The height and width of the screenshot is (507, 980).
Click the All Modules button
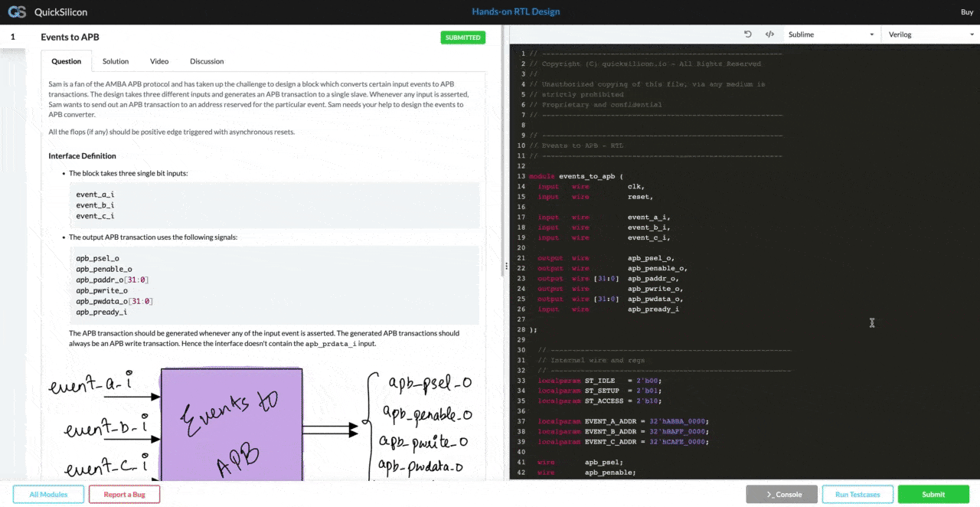pos(48,494)
